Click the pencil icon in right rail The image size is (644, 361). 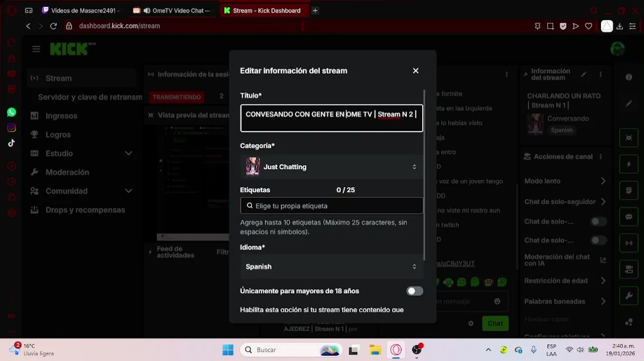(629, 103)
